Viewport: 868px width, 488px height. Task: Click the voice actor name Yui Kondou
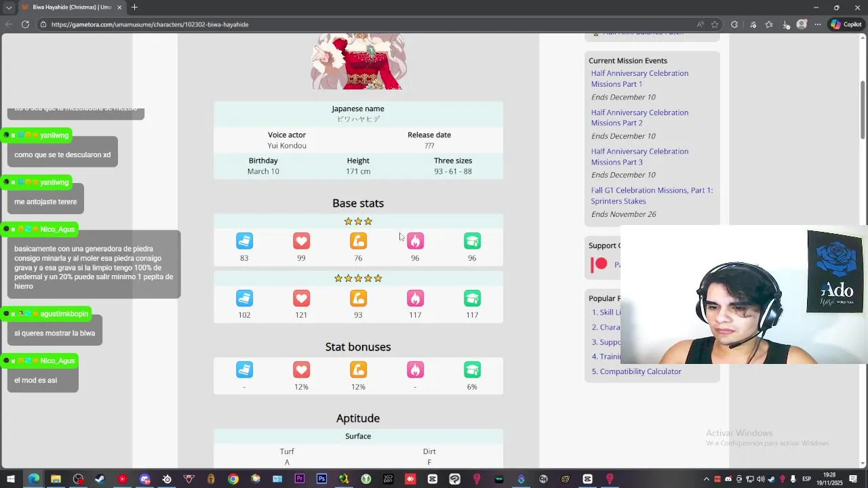point(287,146)
